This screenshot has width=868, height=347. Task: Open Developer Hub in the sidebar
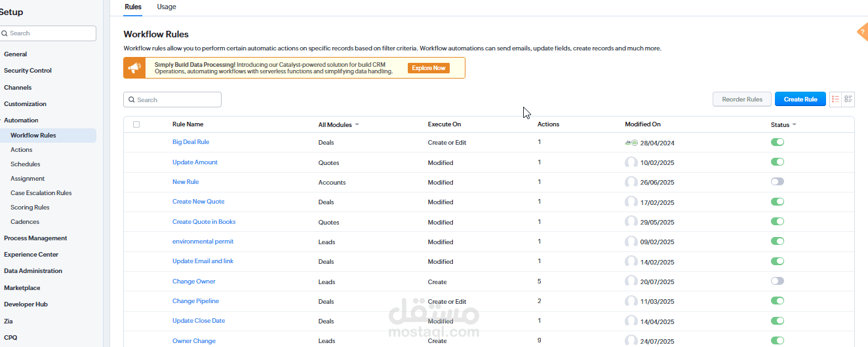pyautogui.click(x=26, y=304)
